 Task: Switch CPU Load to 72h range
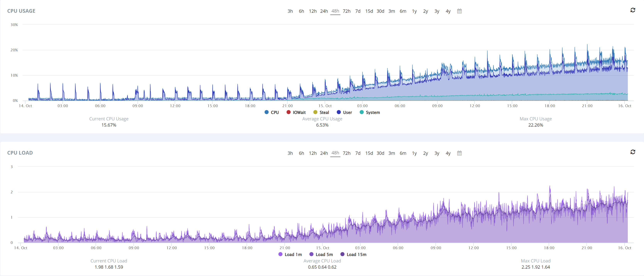[347, 153]
